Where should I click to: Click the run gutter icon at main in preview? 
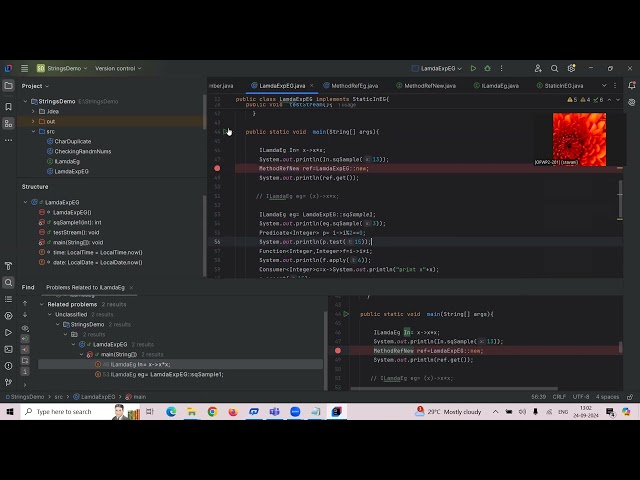click(346, 314)
